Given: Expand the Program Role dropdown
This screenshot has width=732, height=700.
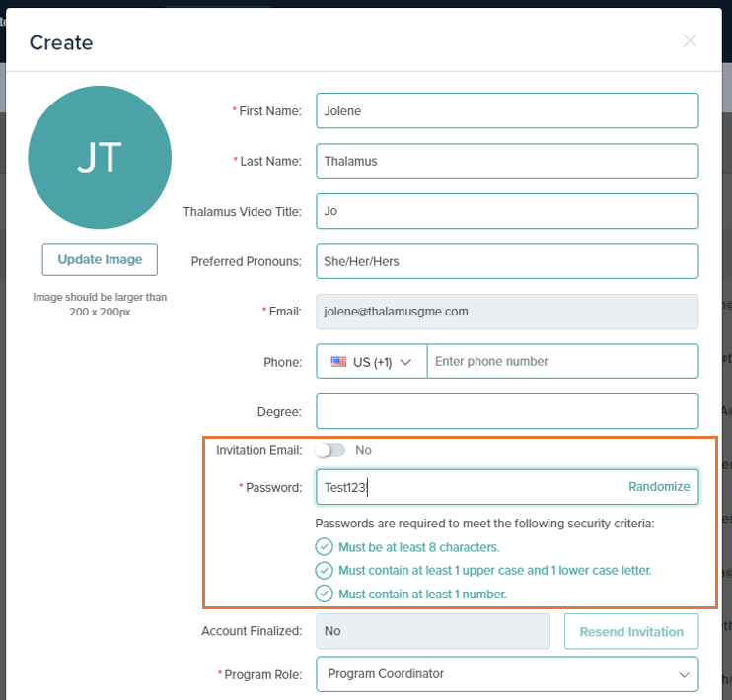Looking at the screenshot, I should 507,673.
